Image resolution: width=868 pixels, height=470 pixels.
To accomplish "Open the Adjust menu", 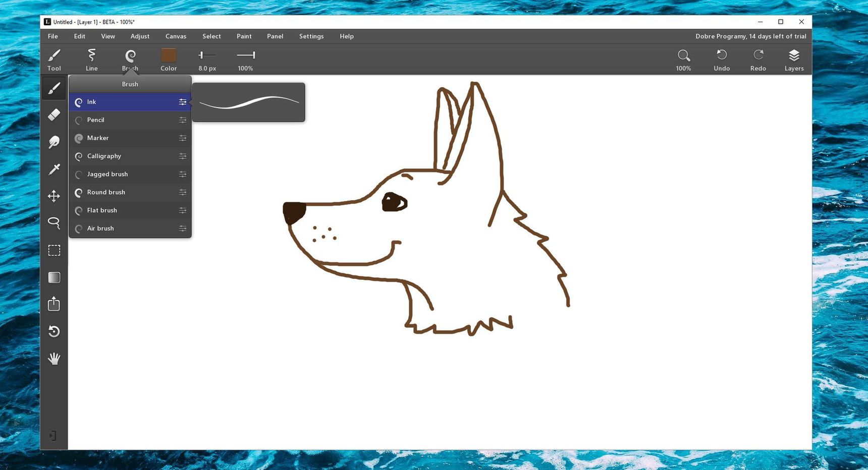I will coord(140,36).
